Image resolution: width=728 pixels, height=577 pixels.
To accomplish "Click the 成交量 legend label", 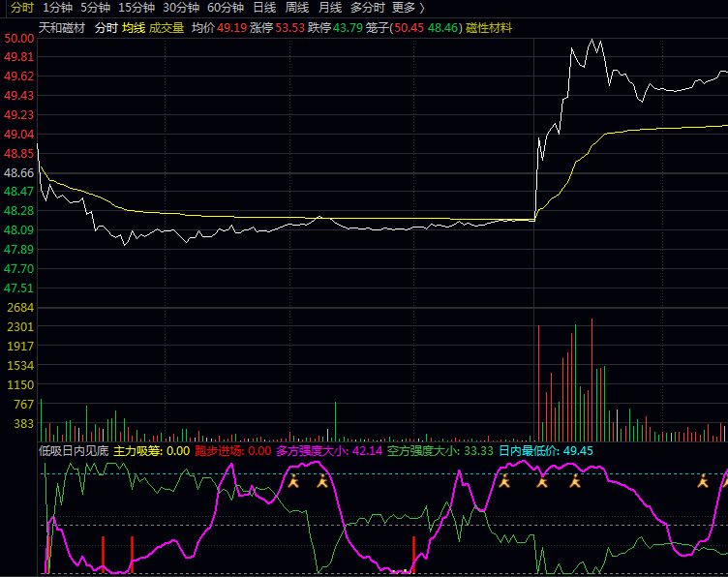I will point(167,28).
